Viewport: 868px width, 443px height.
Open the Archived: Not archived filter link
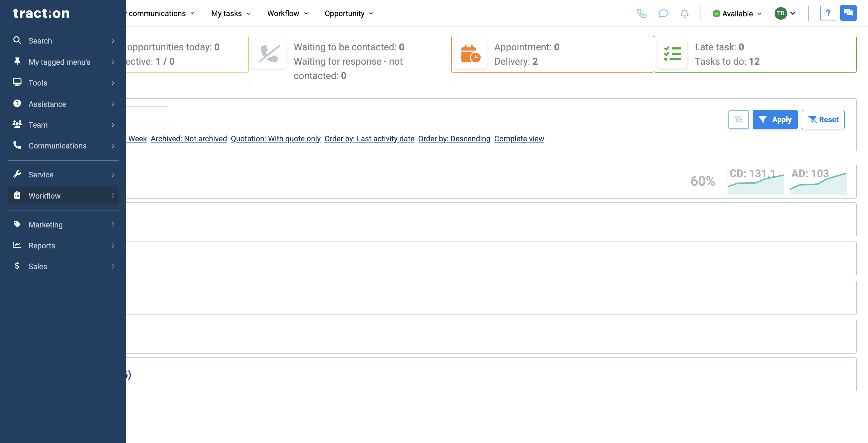click(188, 138)
